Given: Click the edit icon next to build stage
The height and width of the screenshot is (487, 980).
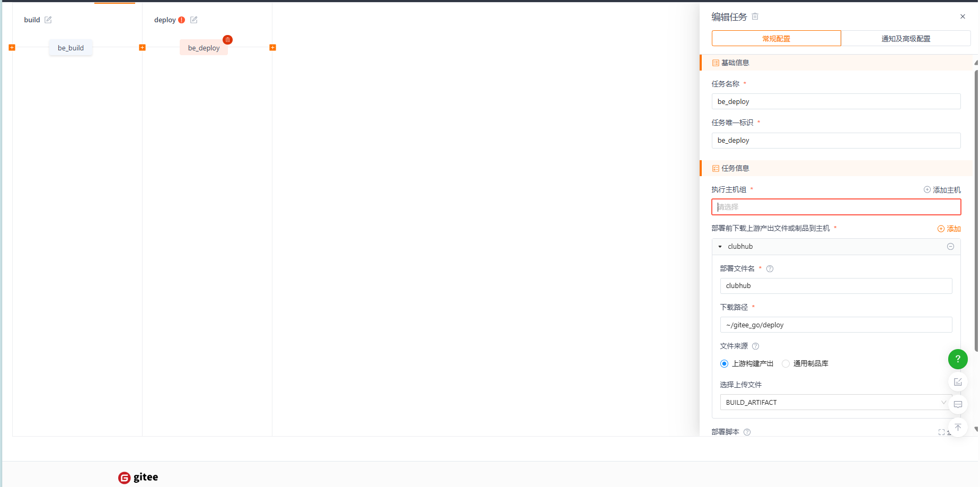Looking at the screenshot, I should 48,20.
